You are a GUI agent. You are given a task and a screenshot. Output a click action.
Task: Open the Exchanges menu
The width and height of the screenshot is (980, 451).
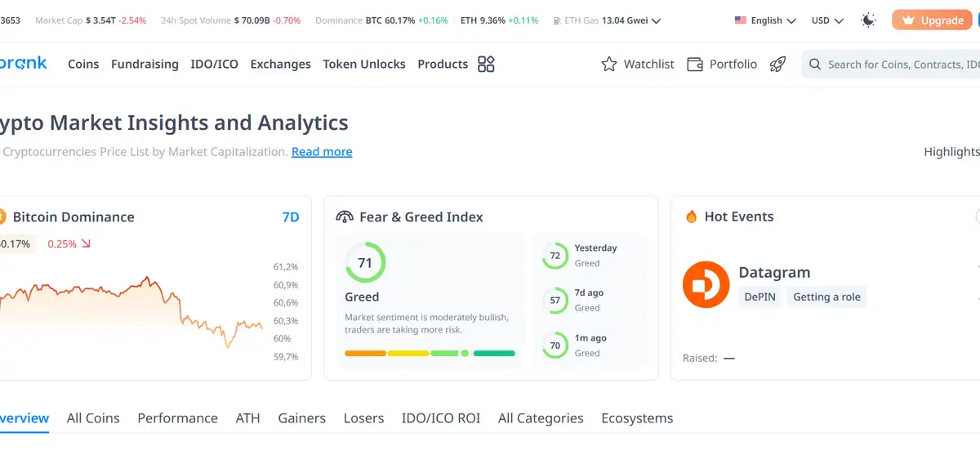[281, 64]
